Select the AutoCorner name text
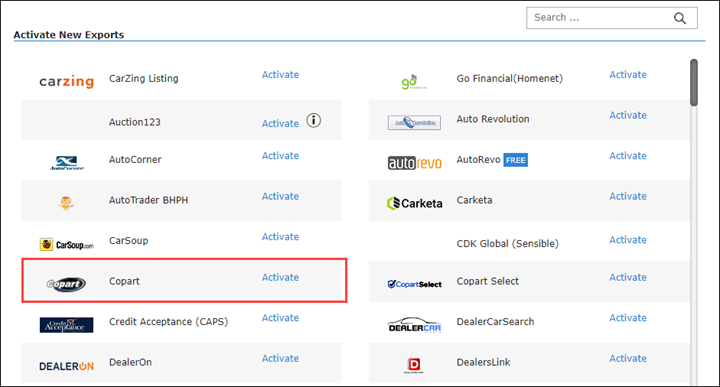 tap(135, 160)
